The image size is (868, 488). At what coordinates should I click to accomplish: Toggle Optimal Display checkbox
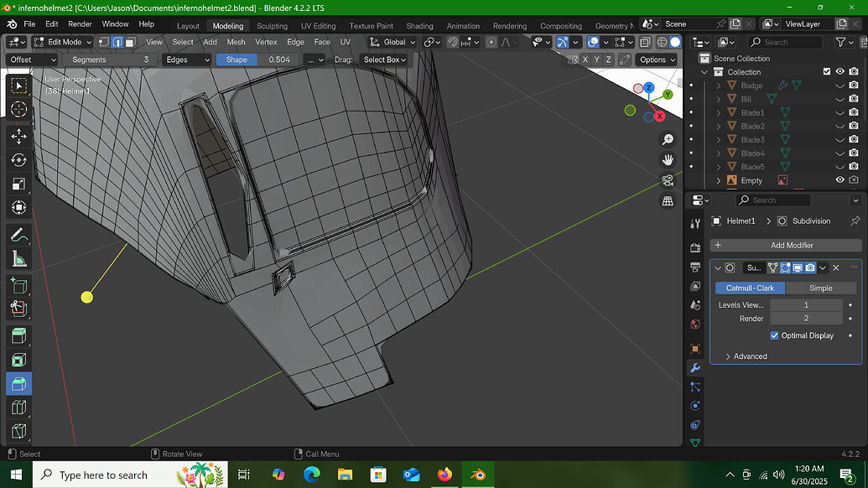(774, 335)
